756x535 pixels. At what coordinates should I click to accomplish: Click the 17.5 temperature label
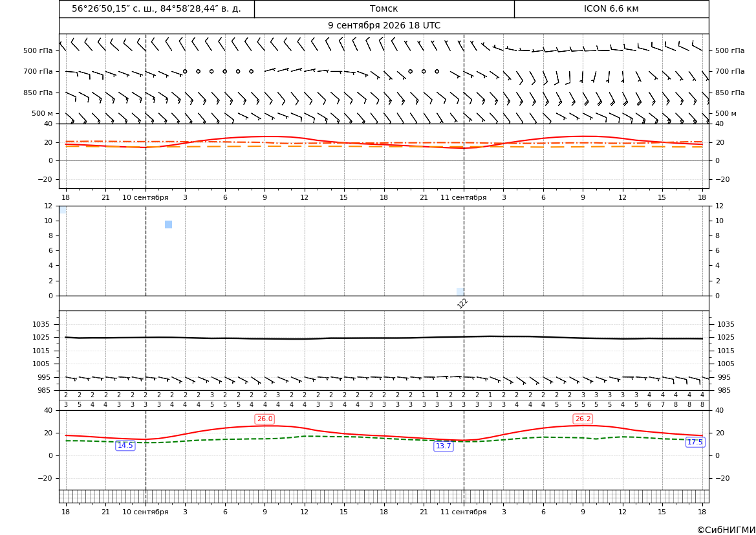click(695, 442)
